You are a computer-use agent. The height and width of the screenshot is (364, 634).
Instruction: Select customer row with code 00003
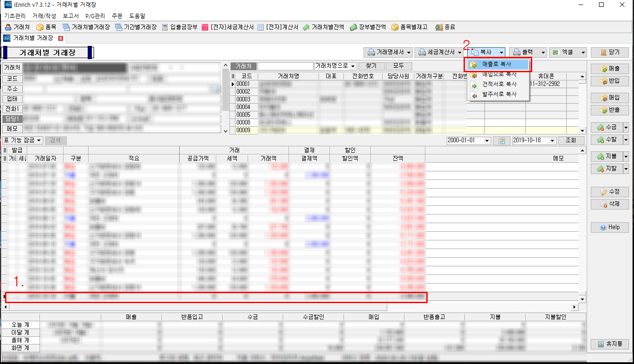[x=243, y=99]
